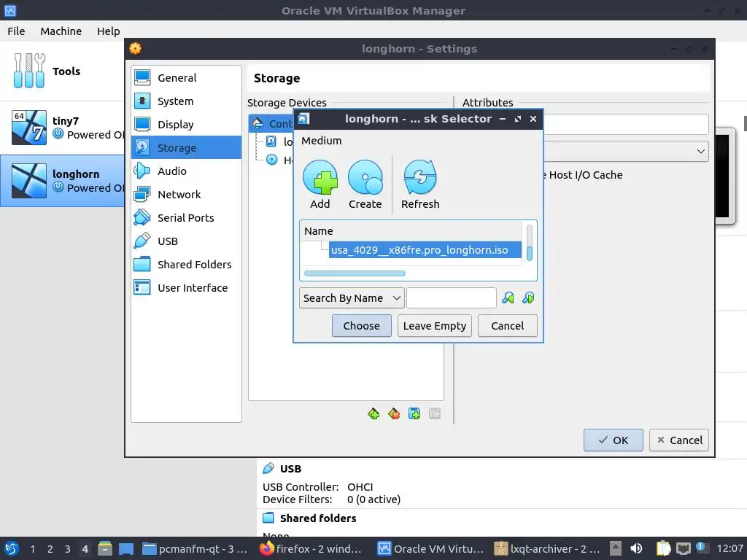
Task: Click OK in longhorn Settings
Action: coord(613,440)
